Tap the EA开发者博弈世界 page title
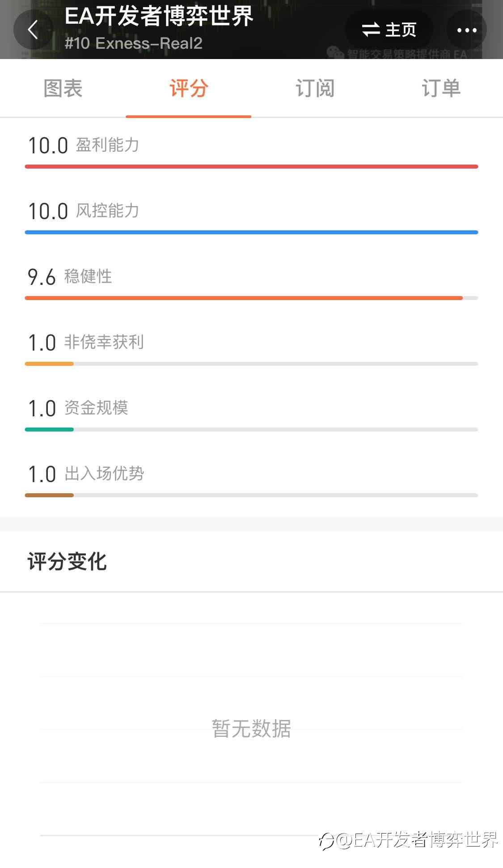 pos(159,16)
